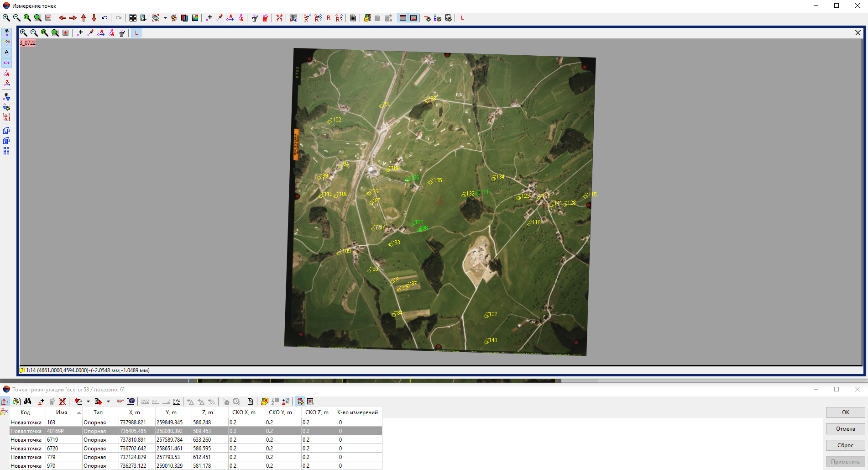868x470 pixels.
Task: Click the add point plus icon in main toolbar
Action: (x=209, y=18)
